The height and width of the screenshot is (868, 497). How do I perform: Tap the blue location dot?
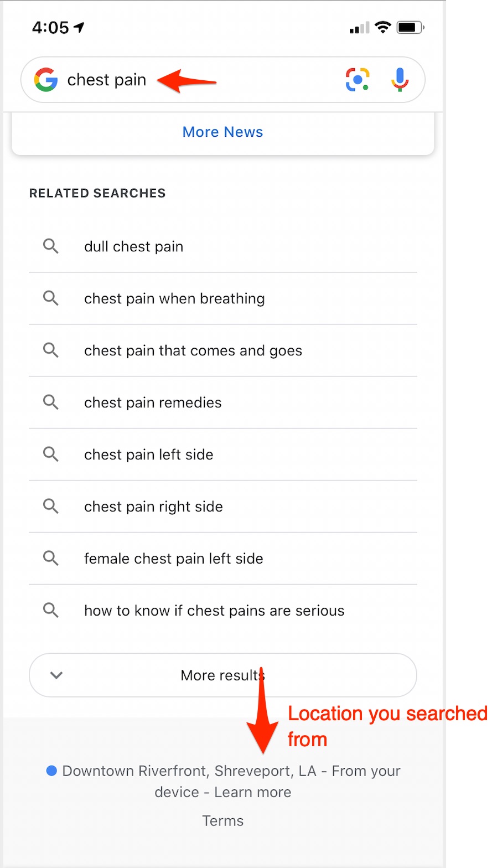coord(51,771)
